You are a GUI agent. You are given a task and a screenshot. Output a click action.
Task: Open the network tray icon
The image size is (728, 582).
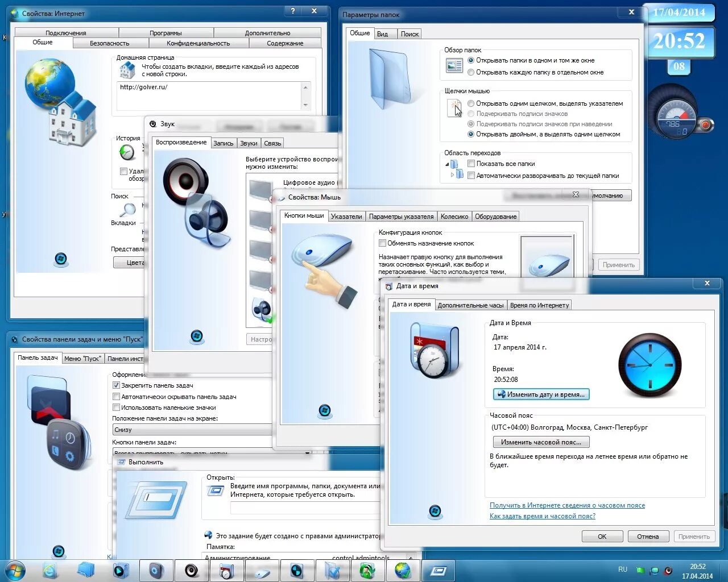point(654,570)
